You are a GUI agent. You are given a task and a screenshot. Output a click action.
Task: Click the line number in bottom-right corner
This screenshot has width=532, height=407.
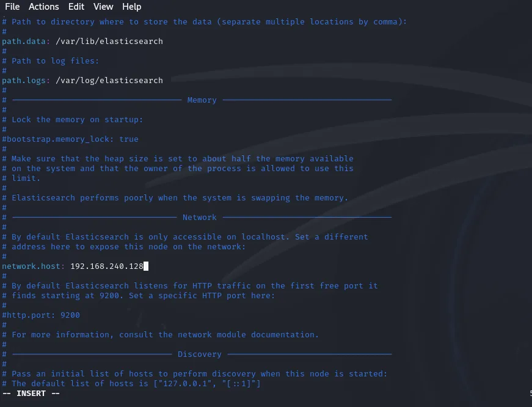528,393
